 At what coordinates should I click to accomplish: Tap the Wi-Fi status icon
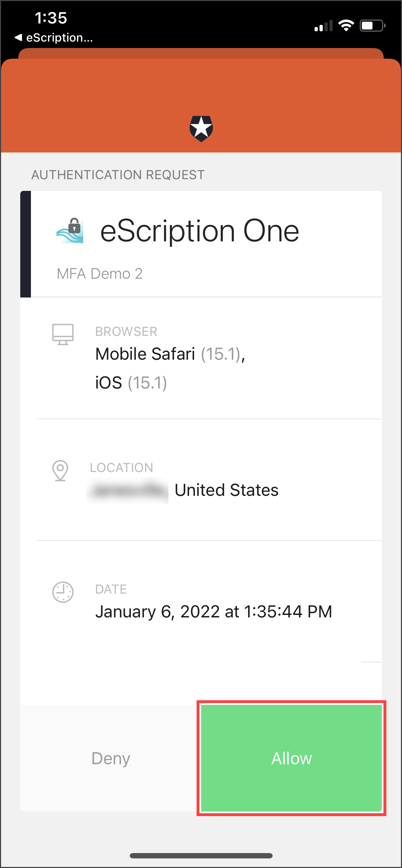coord(346,26)
